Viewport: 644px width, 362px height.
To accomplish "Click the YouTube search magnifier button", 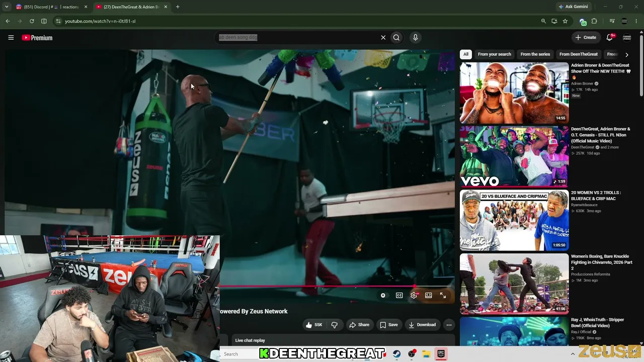I will [396, 37].
